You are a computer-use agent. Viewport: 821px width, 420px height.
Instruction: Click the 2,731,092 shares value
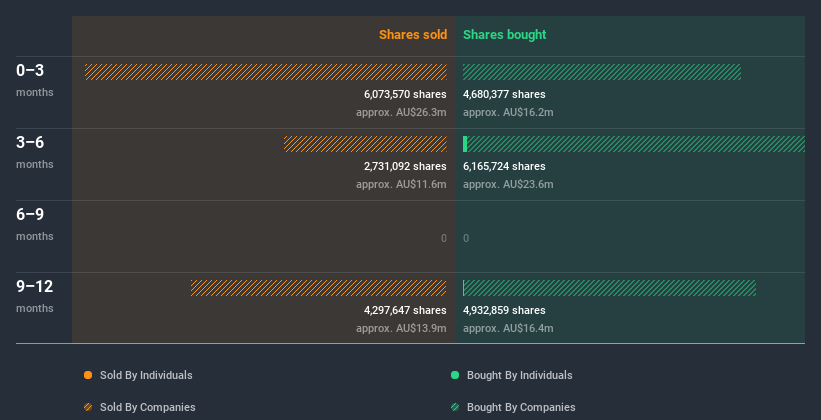(405, 167)
